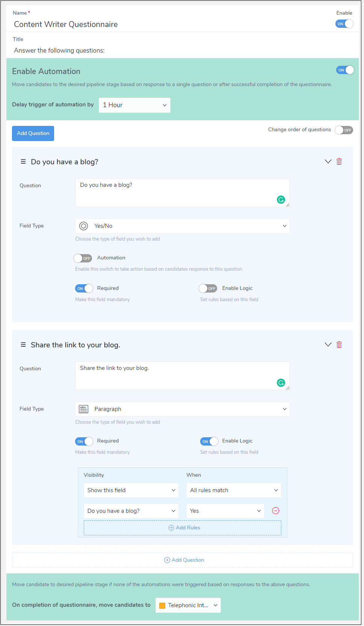Enable the Change order of questions toggle
The width and height of the screenshot is (364, 626).
point(344,130)
